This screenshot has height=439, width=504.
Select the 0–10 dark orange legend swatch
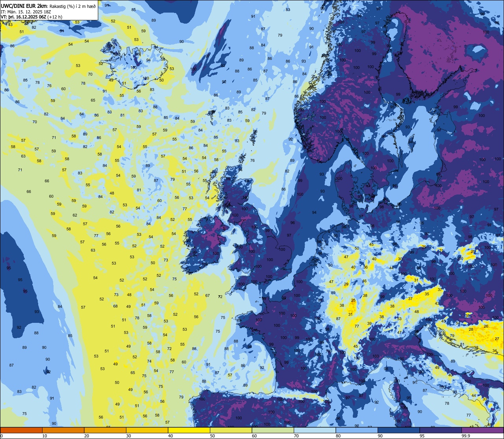point(21,430)
